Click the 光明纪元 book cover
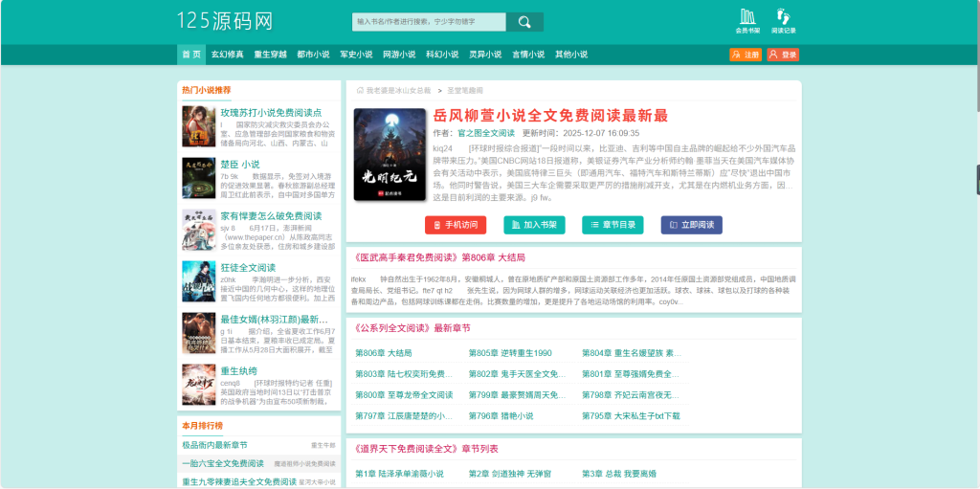Viewport: 980px width, 489px height. click(x=389, y=155)
